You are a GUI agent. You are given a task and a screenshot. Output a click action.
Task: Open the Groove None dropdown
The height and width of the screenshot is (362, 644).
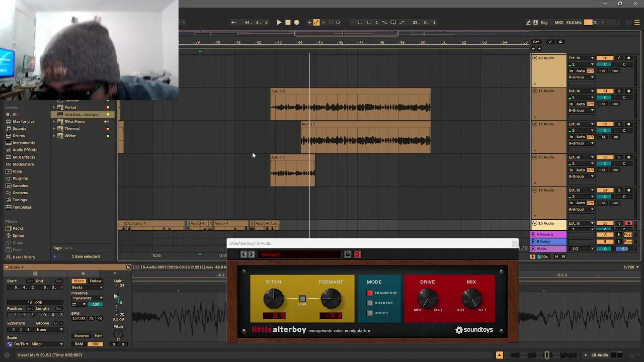[x=49, y=330]
